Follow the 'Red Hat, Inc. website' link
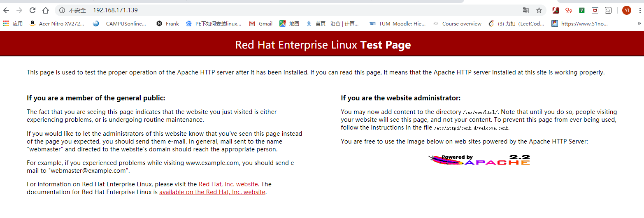Viewport: 644px width, 218px height. [x=228, y=184]
